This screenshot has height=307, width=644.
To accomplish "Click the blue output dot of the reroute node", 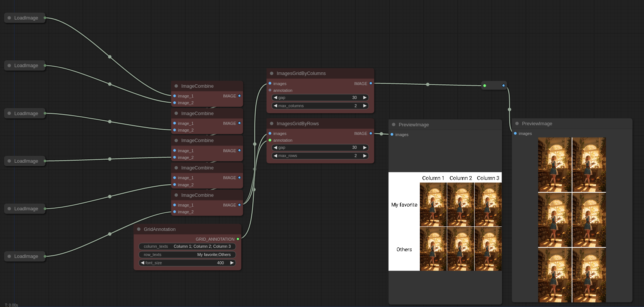I will click(x=503, y=86).
